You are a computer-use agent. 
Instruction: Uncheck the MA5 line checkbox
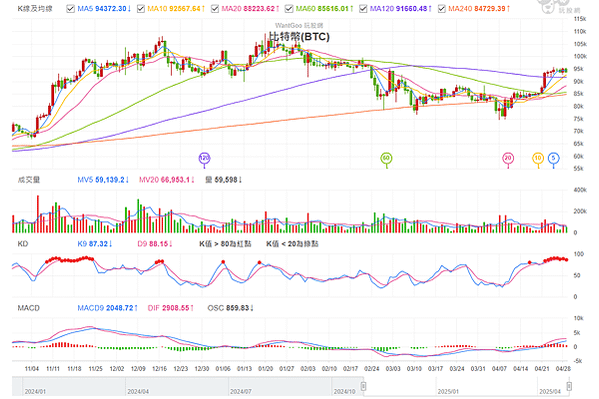point(70,8)
